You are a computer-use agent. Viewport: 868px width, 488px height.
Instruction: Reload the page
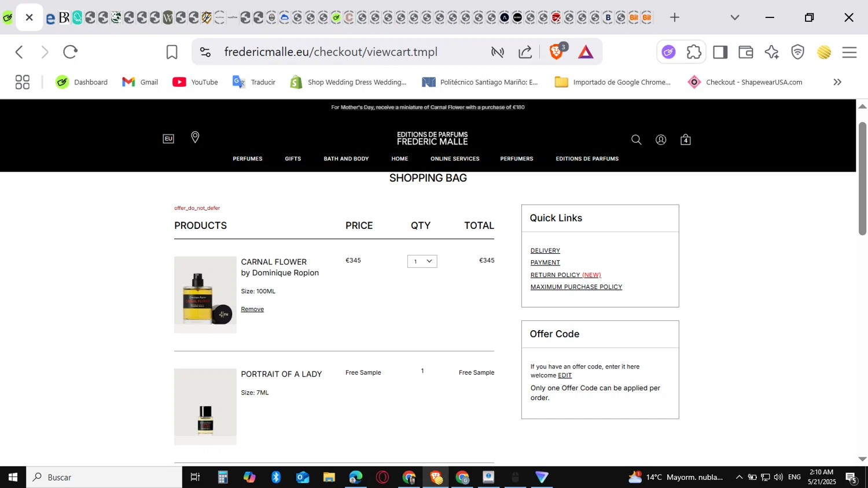(x=71, y=52)
